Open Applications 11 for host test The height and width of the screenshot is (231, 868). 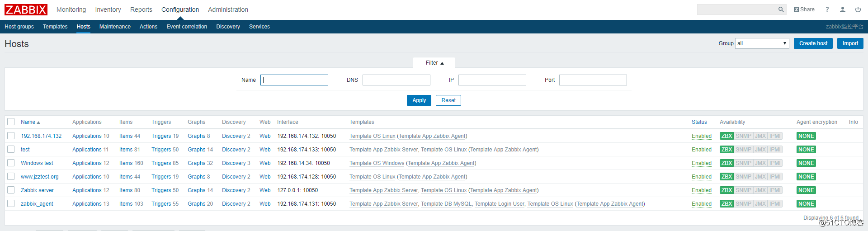[x=87, y=150]
